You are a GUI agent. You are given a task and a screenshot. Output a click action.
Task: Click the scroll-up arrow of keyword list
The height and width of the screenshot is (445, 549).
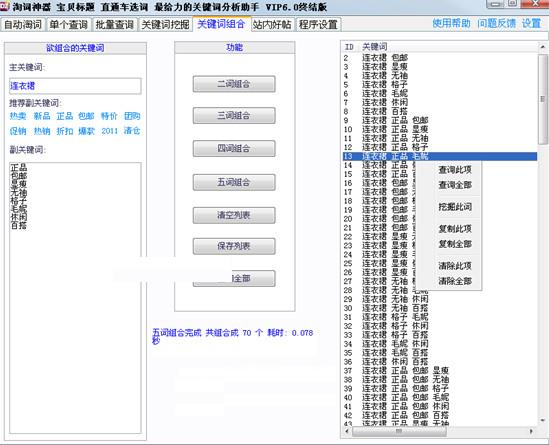[x=543, y=47]
